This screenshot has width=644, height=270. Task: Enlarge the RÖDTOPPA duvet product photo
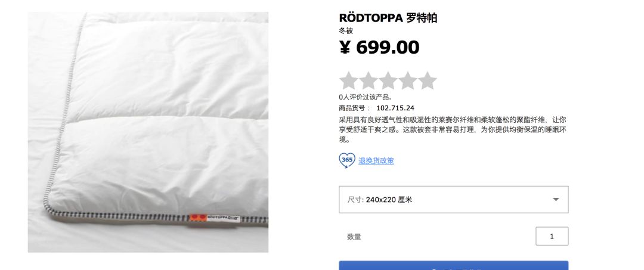(x=148, y=132)
